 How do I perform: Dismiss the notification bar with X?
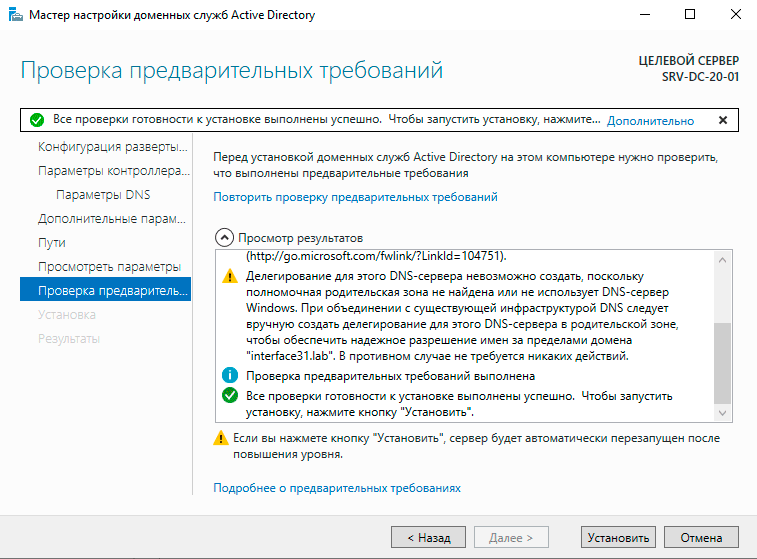tap(723, 120)
